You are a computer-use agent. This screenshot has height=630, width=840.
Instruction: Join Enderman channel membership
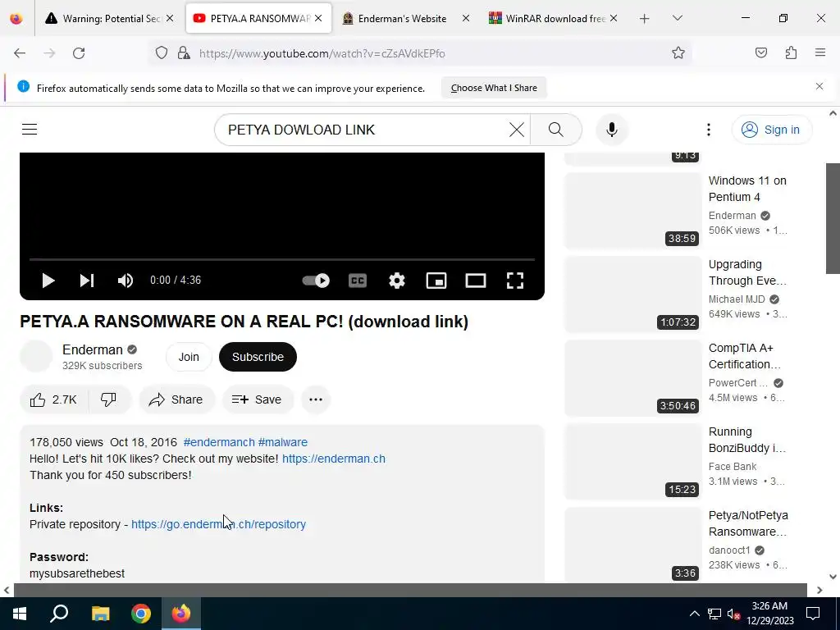coord(189,357)
